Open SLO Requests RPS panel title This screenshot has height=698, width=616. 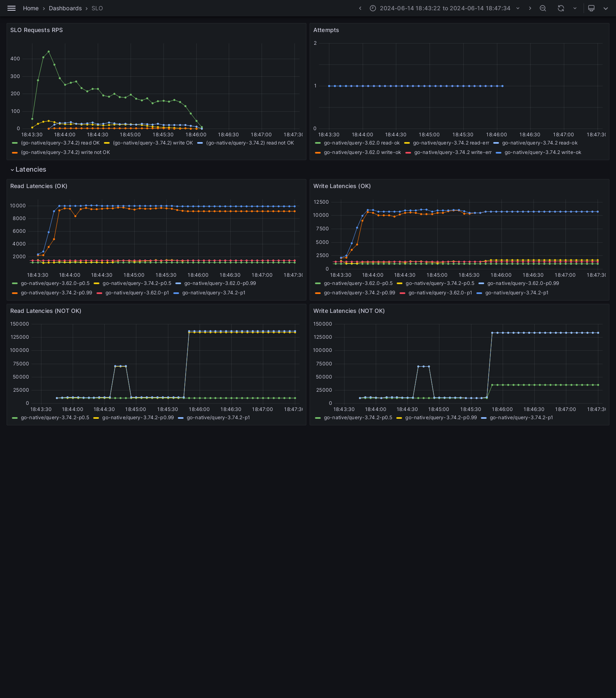pos(37,30)
